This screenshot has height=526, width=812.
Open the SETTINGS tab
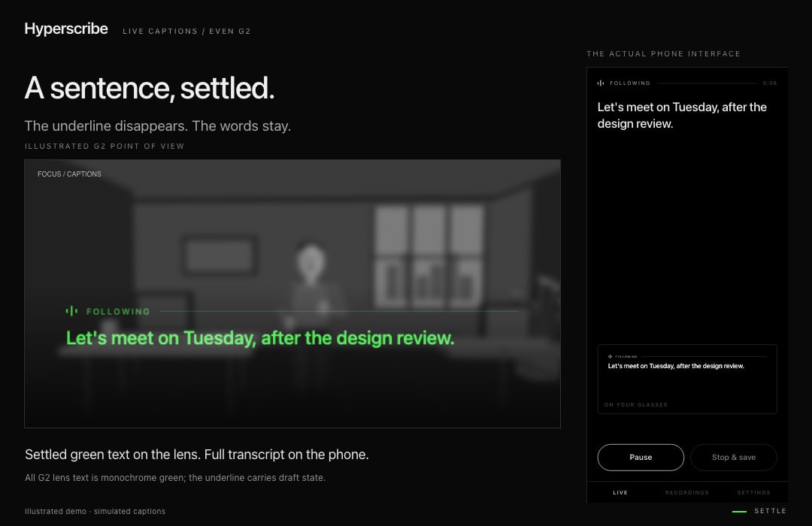[x=753, y=492]
